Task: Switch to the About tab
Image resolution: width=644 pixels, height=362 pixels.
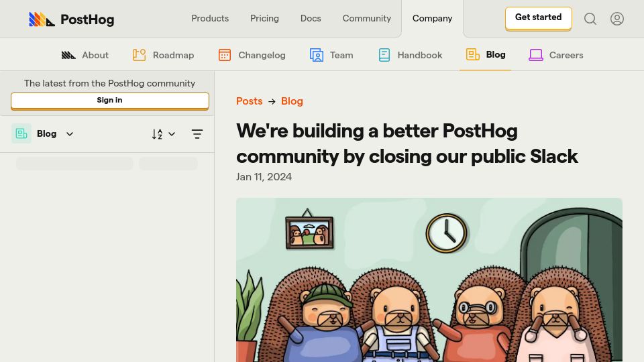Action: (85, 55)
